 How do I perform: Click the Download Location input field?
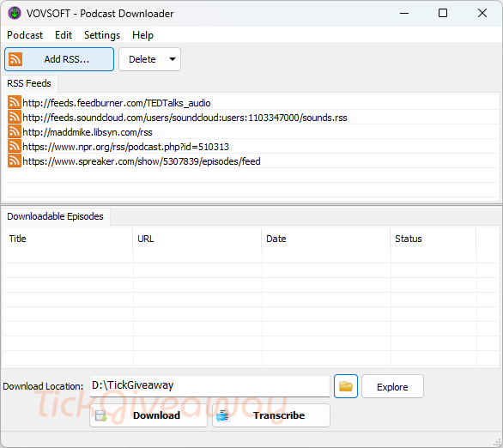(209, 386)
